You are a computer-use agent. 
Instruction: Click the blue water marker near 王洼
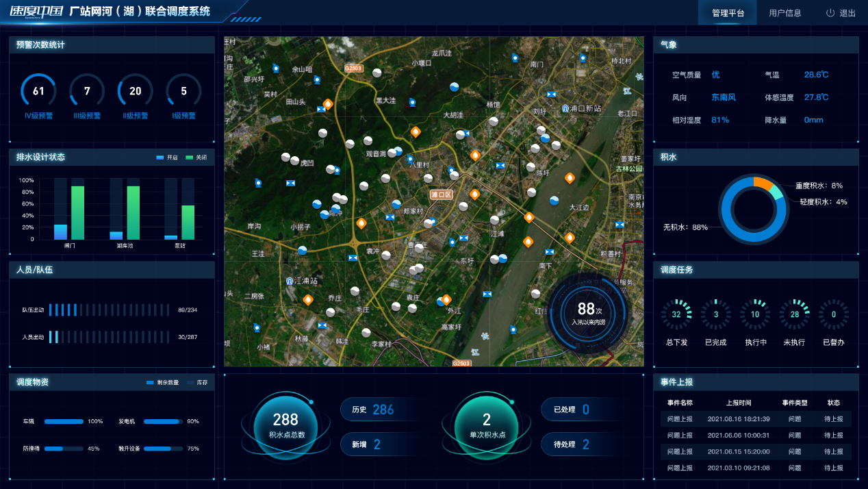[303, 251]
